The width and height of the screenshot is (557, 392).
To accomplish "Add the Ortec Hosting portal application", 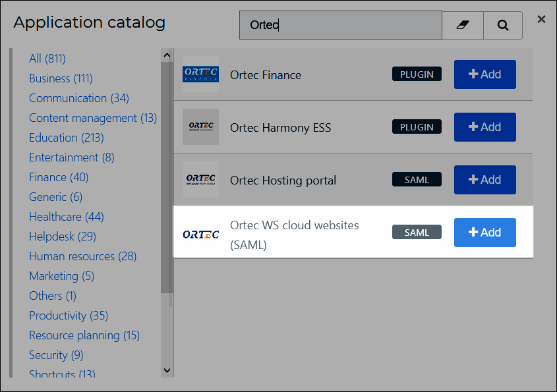I will [485, 180].
